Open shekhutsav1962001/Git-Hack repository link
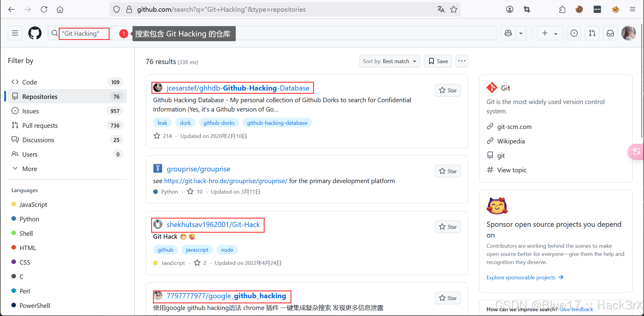This screenshot has height=316, width=644. coord(213,225)
